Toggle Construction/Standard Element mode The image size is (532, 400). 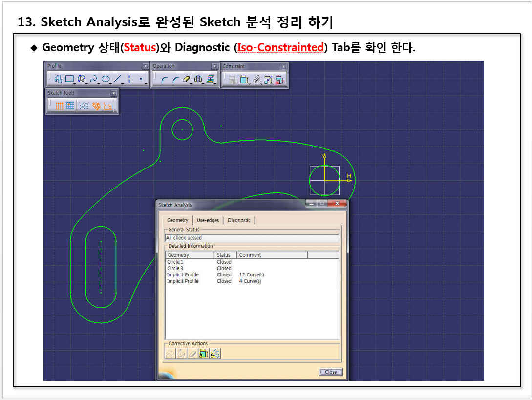coord(84,105)
